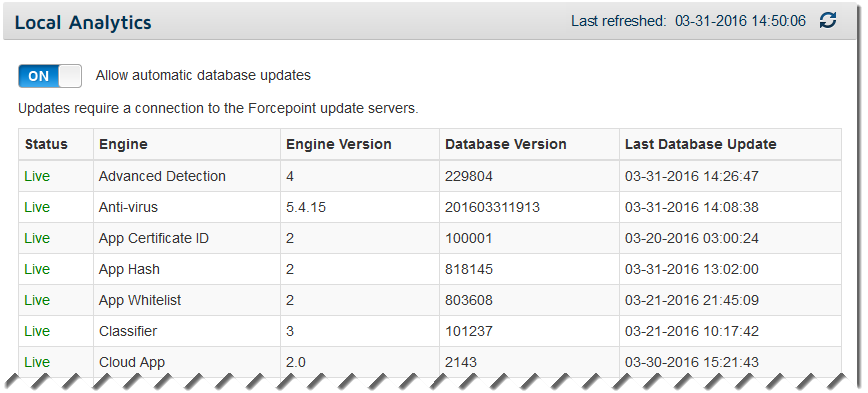
Task: Sort by the Status column header
Action: pos(46,144)
